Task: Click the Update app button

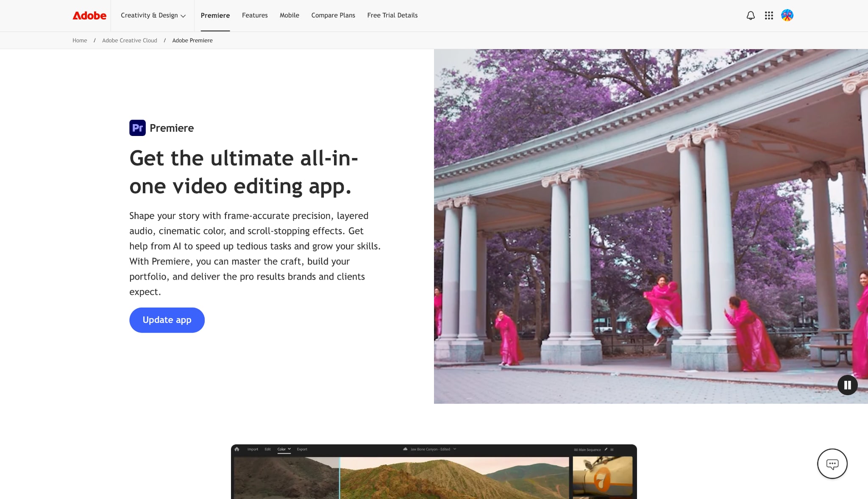Action: tap(167, 320)
